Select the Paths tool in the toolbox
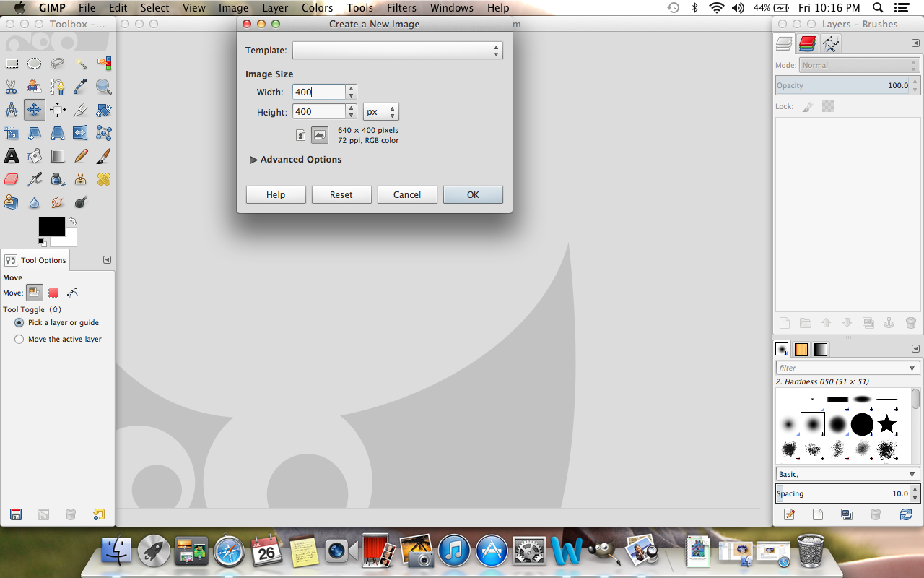Viewport: 924px width, 578px height. [58, 87]
